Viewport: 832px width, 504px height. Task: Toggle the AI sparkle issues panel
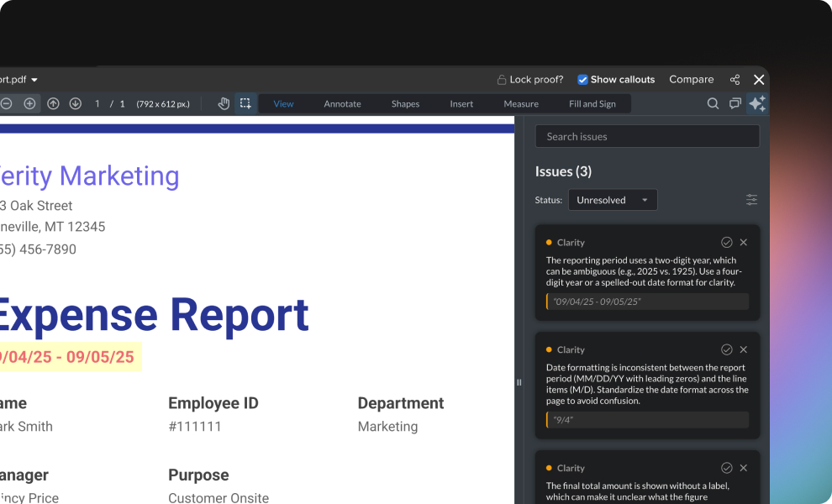[x=757, y=103]
